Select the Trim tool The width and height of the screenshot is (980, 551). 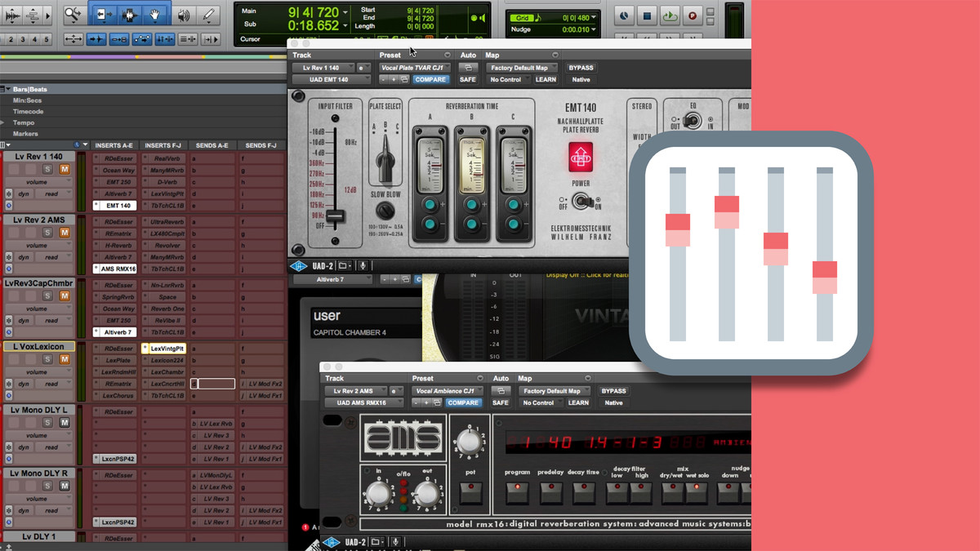[x=104, y=15]
